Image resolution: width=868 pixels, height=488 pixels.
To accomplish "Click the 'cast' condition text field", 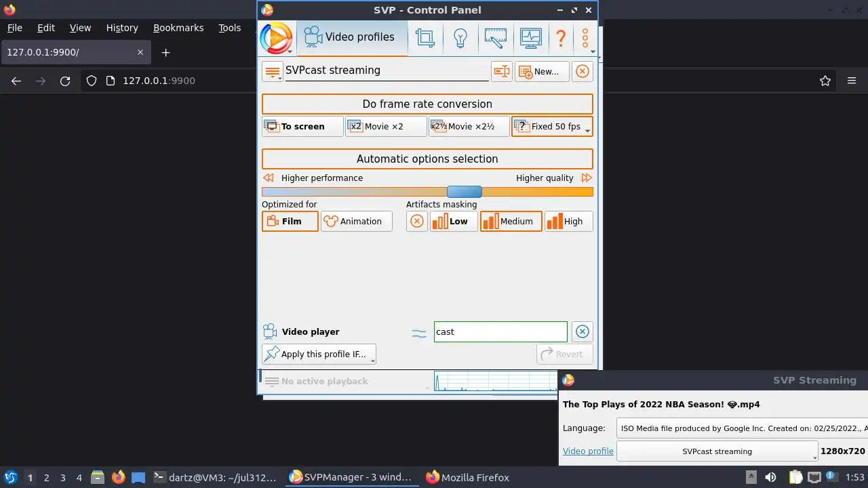I will point(500,331).
